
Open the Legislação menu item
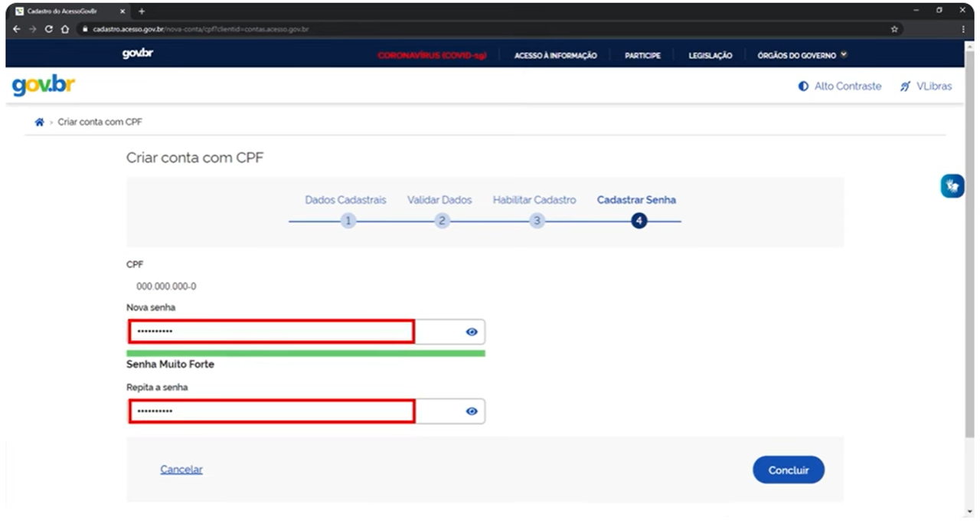pos(710,55)
